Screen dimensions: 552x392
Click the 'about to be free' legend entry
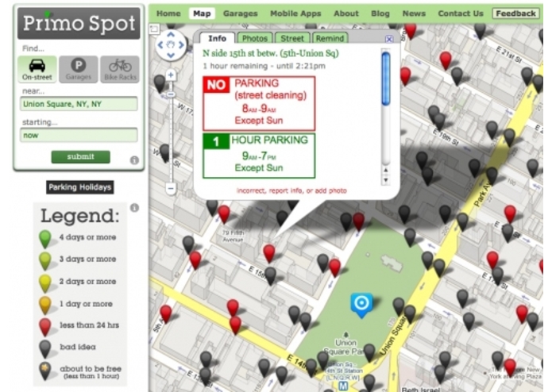pyautogui.click(x=80, y=371)
